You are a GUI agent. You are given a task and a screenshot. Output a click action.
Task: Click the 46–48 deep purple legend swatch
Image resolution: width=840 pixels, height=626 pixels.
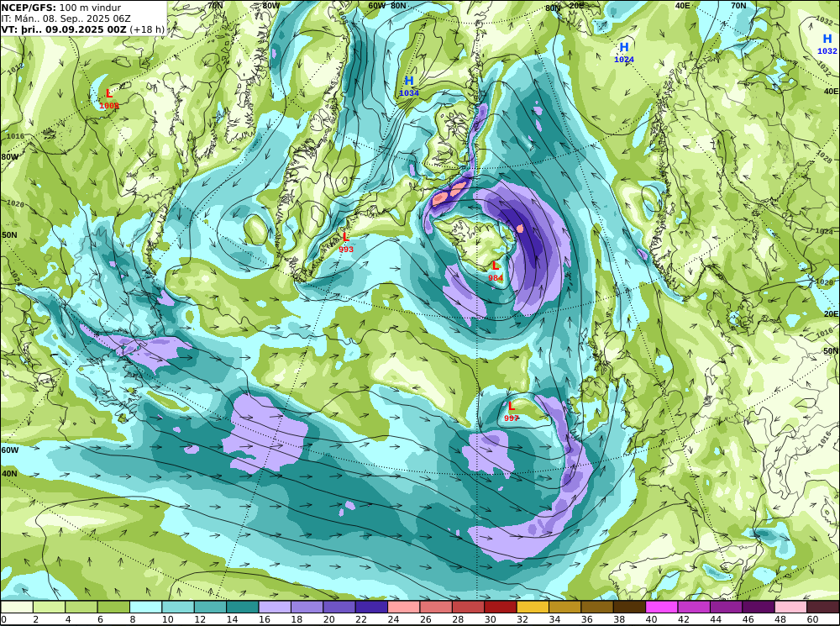click(759, 607)
